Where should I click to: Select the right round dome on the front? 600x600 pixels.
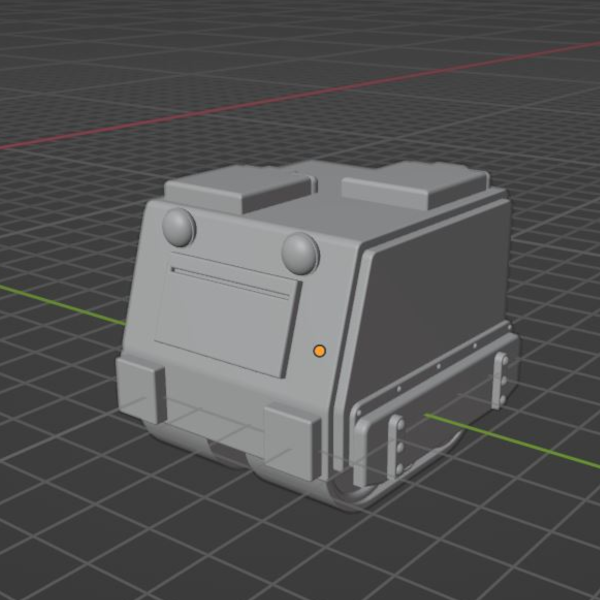click(300, 252)
